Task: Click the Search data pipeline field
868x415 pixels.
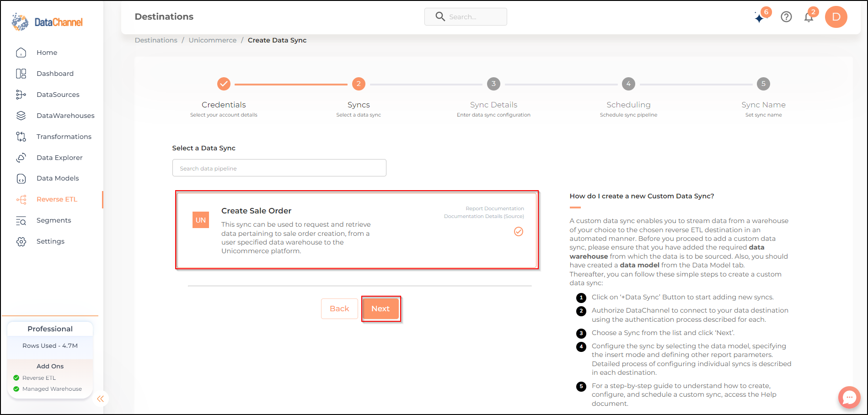Action: point(279,168)
